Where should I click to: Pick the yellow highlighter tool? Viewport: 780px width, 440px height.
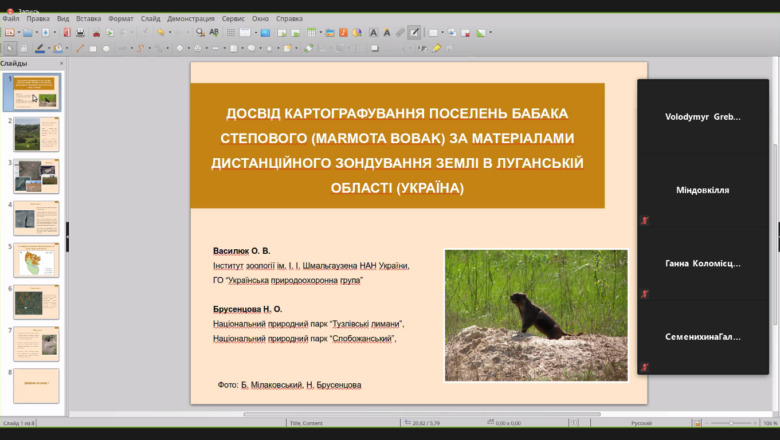click(436, 48)
